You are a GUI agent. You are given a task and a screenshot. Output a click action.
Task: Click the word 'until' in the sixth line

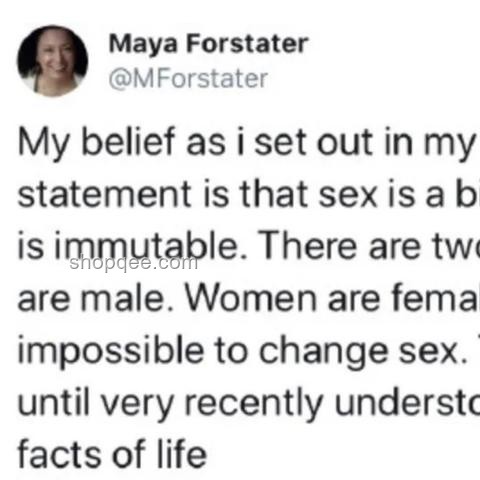(x=53, y=402)
